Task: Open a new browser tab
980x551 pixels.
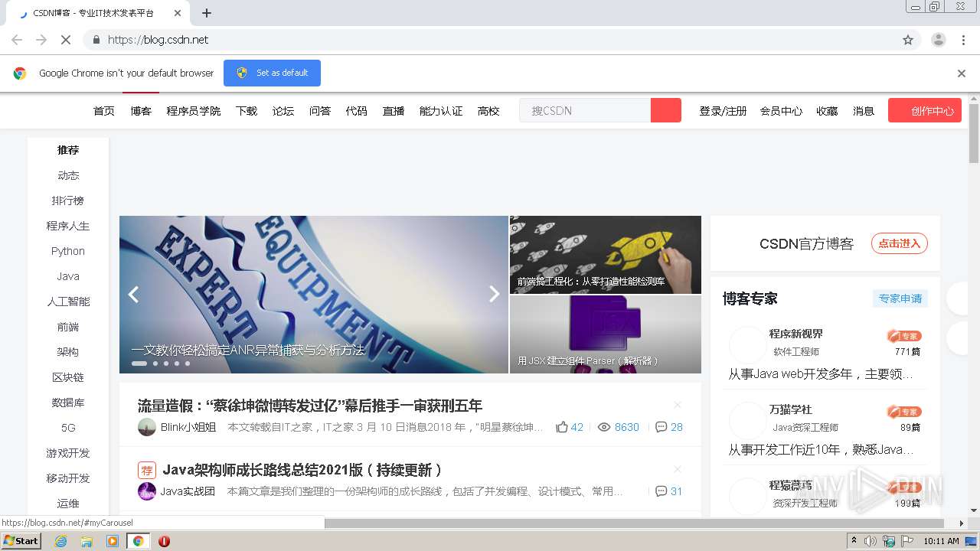Action: click(x=207, y=13)
